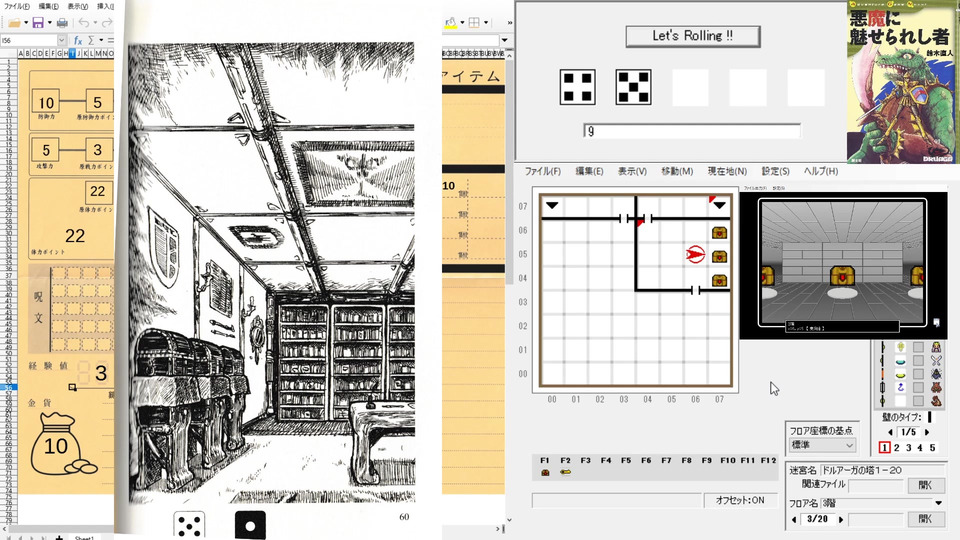960x540 pixels.
Task: Select the crossed swords icon
Action: point(936,361)
